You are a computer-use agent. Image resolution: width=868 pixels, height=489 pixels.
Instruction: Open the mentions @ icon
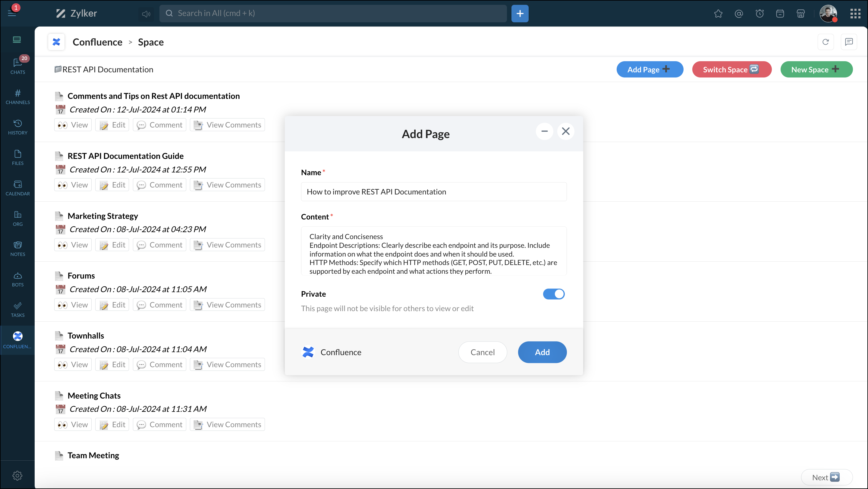[739, 14]
